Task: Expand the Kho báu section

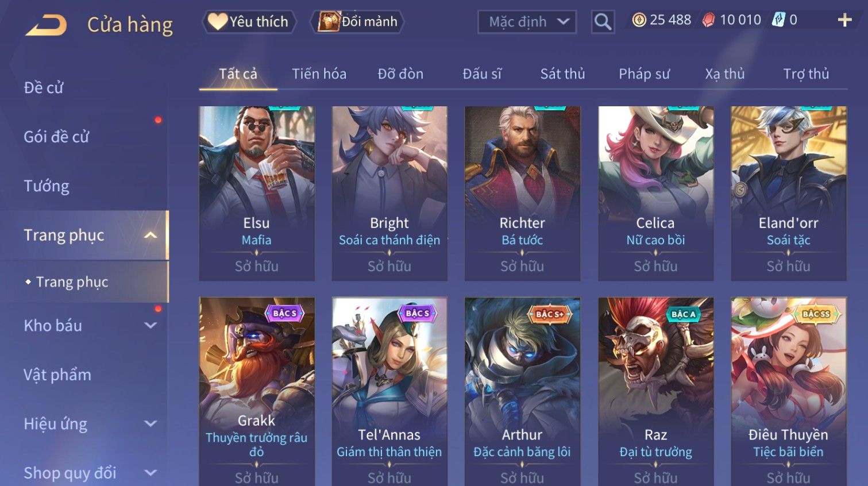Action: click(151, 325)
